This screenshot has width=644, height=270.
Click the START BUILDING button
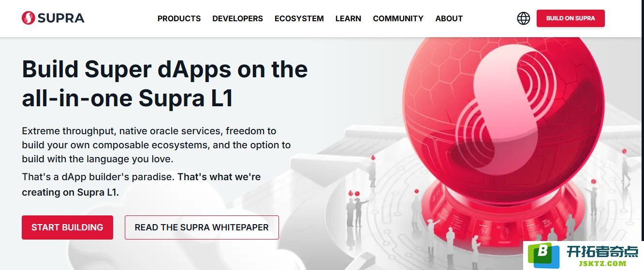coord(67,227)
